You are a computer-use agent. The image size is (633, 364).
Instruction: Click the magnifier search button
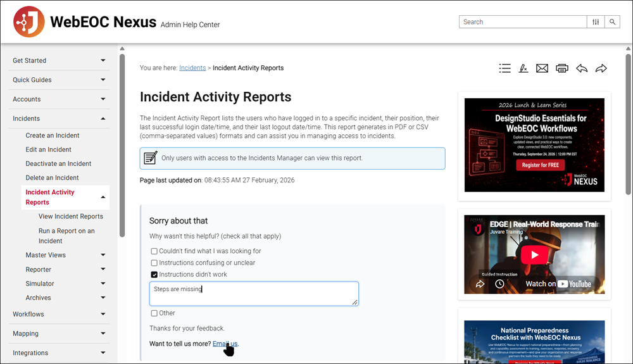point(612,22)
